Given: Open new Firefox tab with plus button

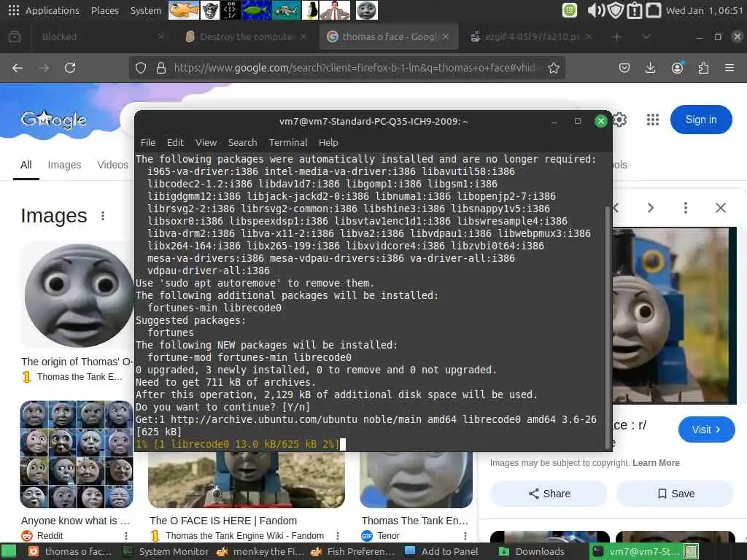Looking at the screenshot, I should (x=617, y=36).
